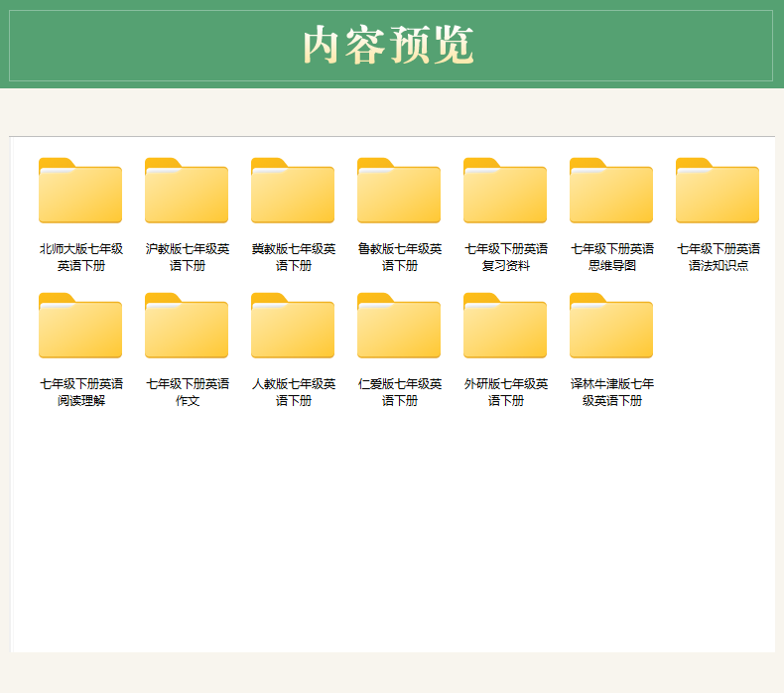
Task: Open the 沪教版七年级英语下册 folder icon
Action: click(187, 191)
